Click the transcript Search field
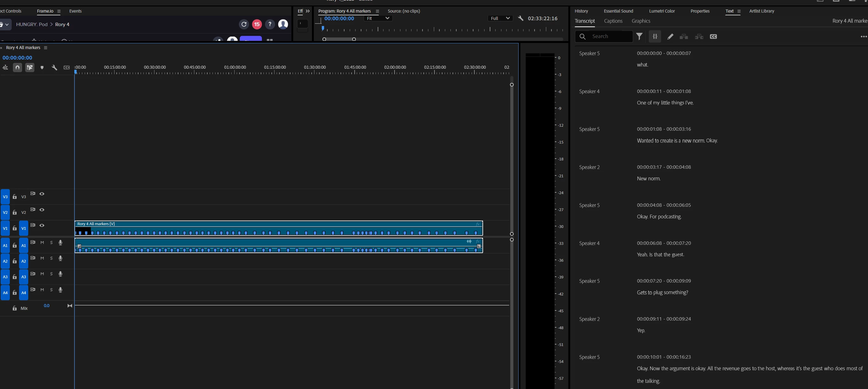 coord(610,37)
